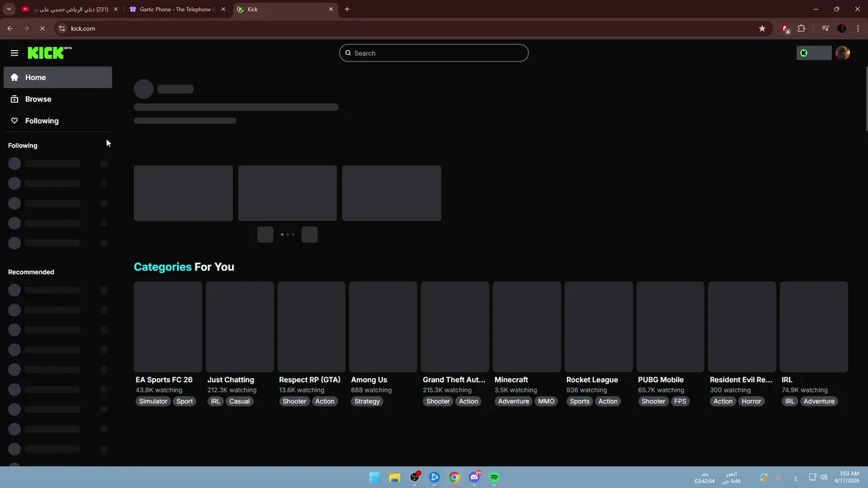Select the MMO tag under Minecraft

click(x=546, y=401)
